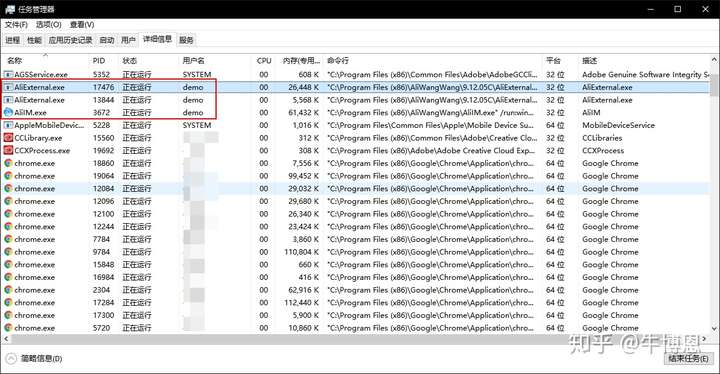
Task: Switch to the 服务 tab
Action: click(186, 40)
